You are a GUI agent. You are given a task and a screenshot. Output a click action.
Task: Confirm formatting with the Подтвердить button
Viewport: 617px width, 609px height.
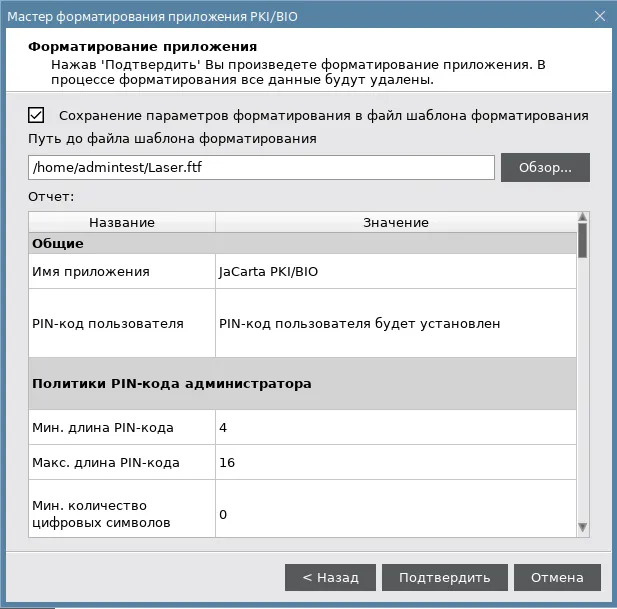pyautogui.click(x=445, y=578)
